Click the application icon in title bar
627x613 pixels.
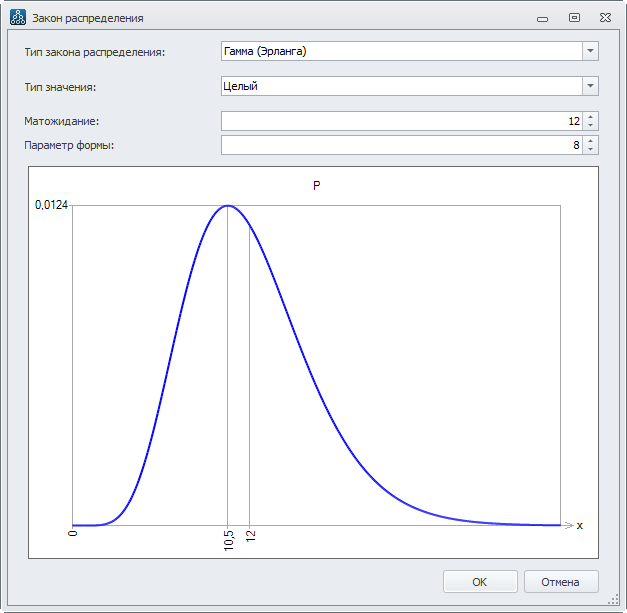click(17, 17)
